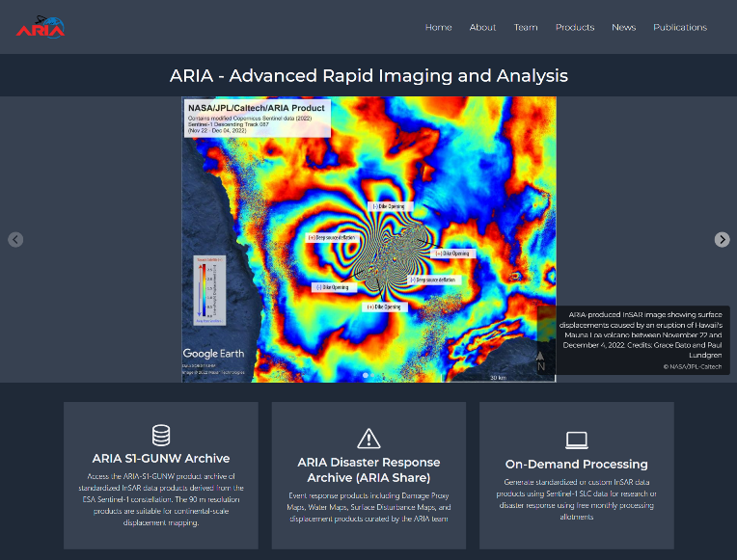Open the Home menu item
The image size is (737, 560).
[x=439, y=27]
